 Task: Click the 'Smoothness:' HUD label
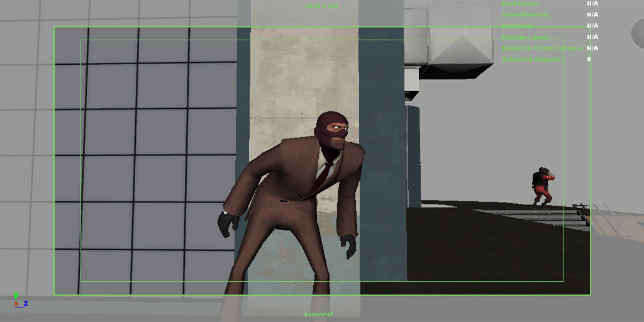point(525,14)
